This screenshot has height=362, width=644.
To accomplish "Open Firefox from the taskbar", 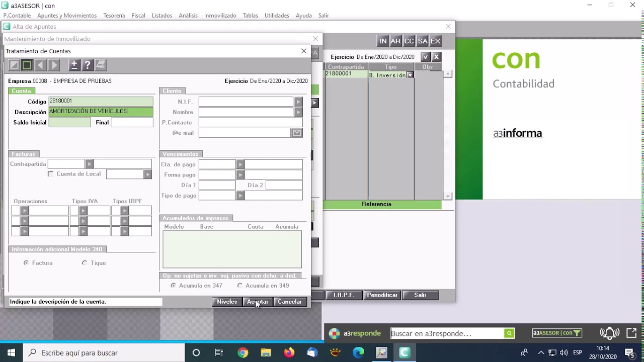I will (289, 353).
